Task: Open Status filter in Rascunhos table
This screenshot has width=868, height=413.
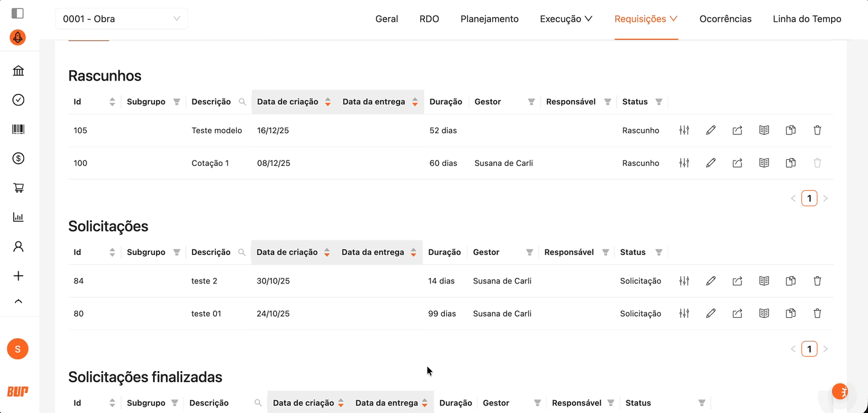Action: click(659, 102)
